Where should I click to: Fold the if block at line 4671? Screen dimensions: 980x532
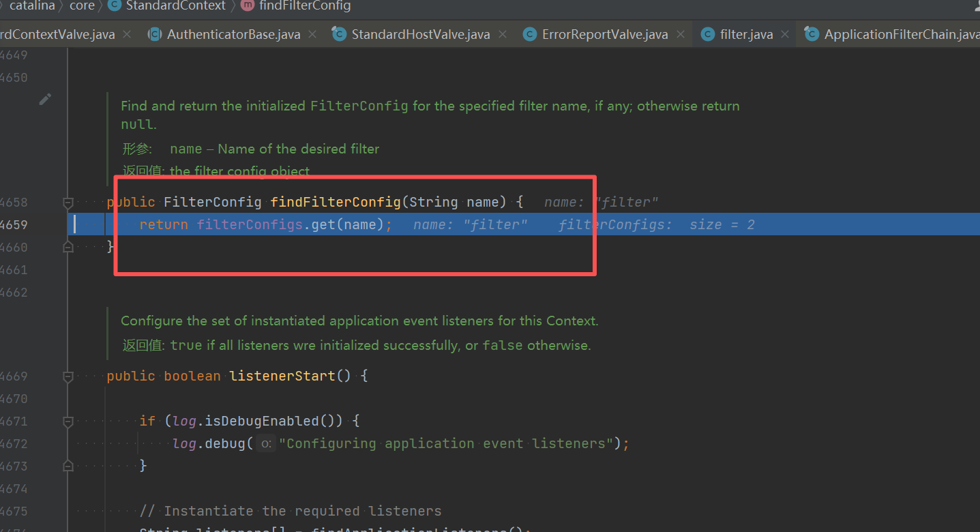pos(68,422)
